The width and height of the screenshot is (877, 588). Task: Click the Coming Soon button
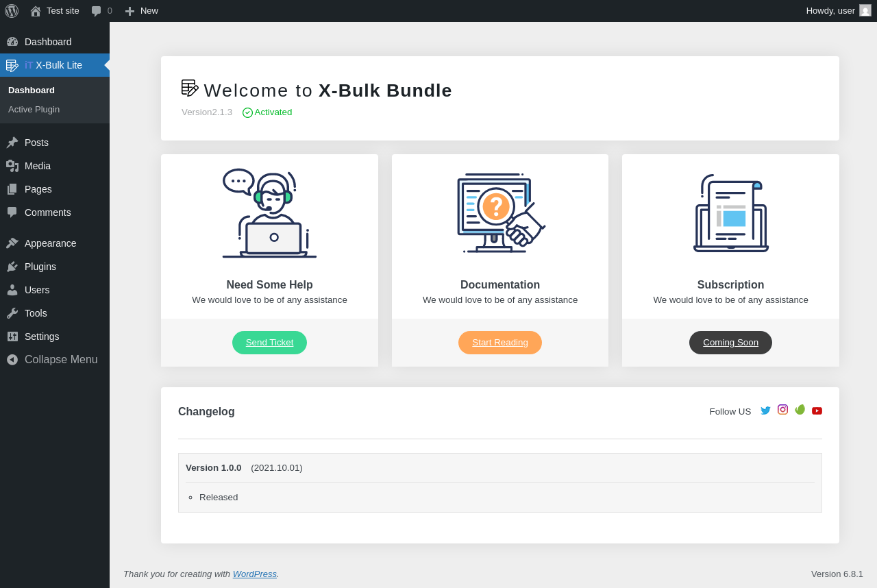tap(730, 343)
